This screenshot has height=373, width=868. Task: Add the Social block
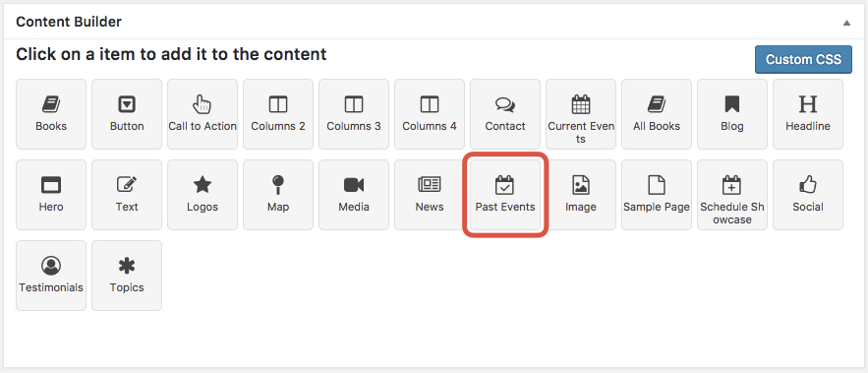[x=808, y=195]
